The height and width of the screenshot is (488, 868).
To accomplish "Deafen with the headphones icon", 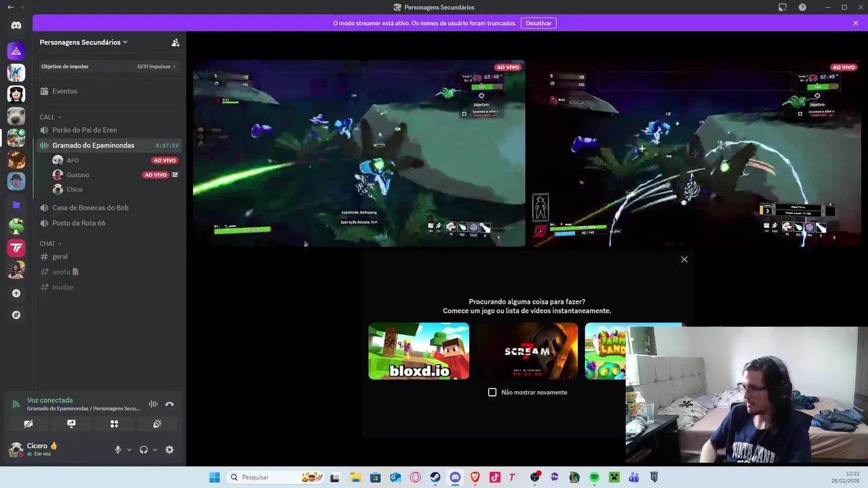I will [x=144, y=449].
